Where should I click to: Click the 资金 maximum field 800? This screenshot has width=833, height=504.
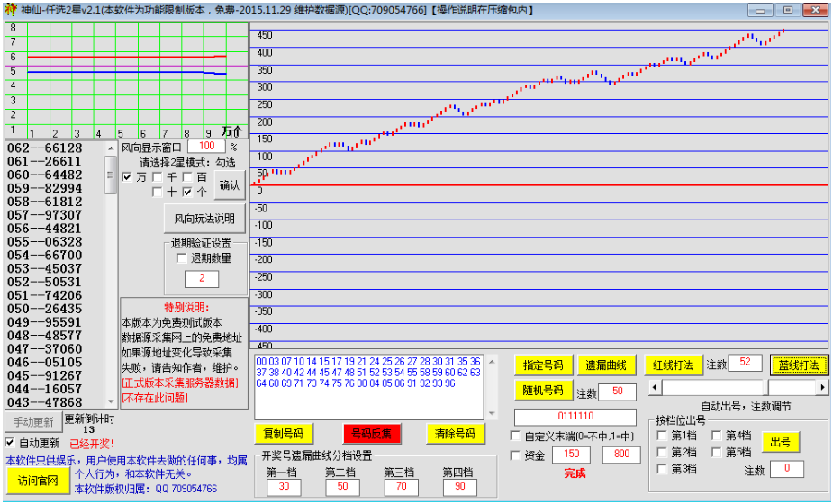pyautogui.click(x=621, y=454)
